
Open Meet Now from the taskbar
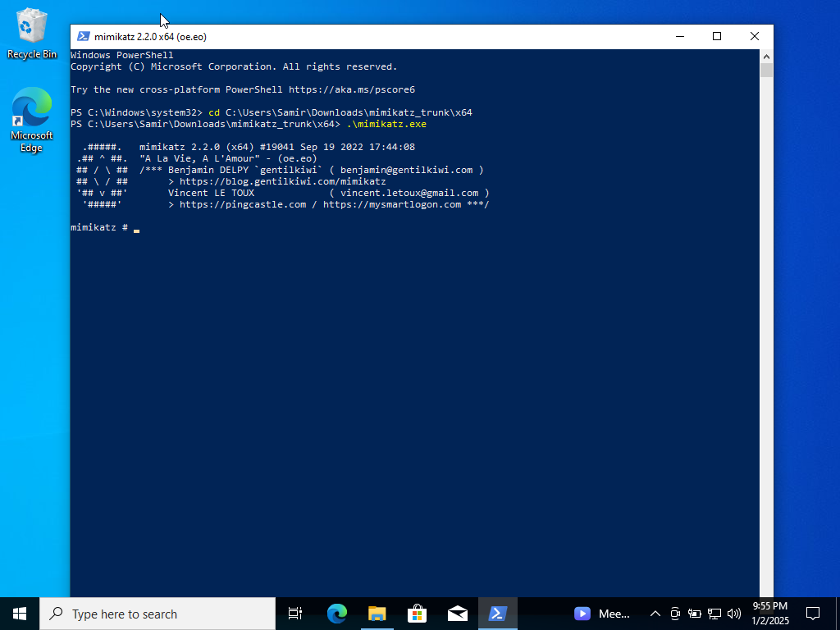[x=602, y=614]
